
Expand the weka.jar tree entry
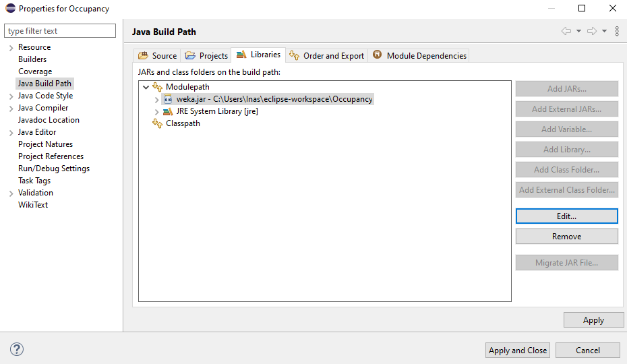coord(157,99)
